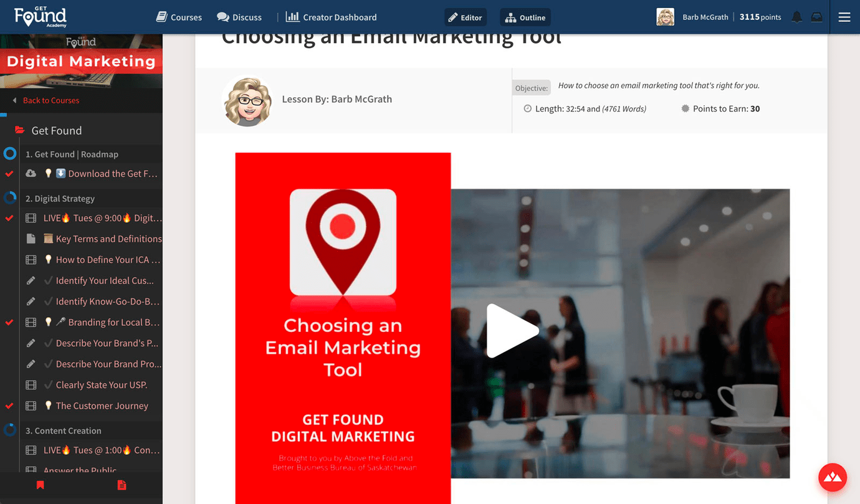Click the Choosing an Email Marketing Tool page title
This screenshot has width=860, height=504.
tap(391, 39)
